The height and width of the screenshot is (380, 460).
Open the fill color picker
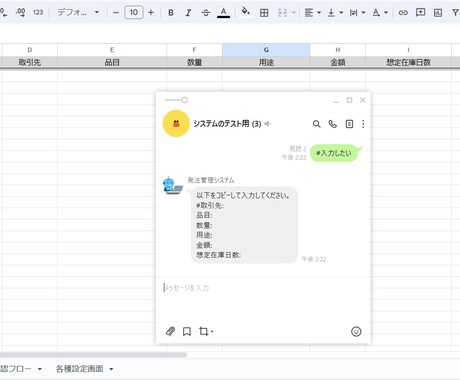pyautogui.click(x=246, y=12)
